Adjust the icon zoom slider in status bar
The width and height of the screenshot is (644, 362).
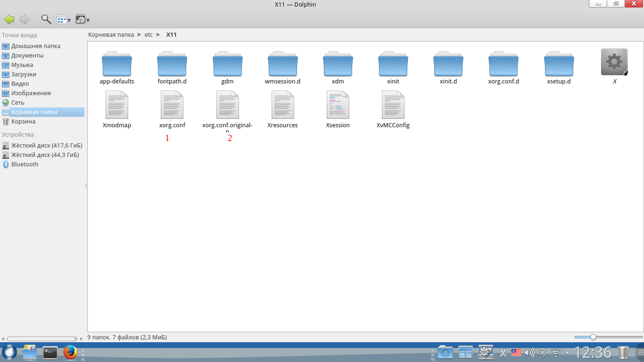593,337
